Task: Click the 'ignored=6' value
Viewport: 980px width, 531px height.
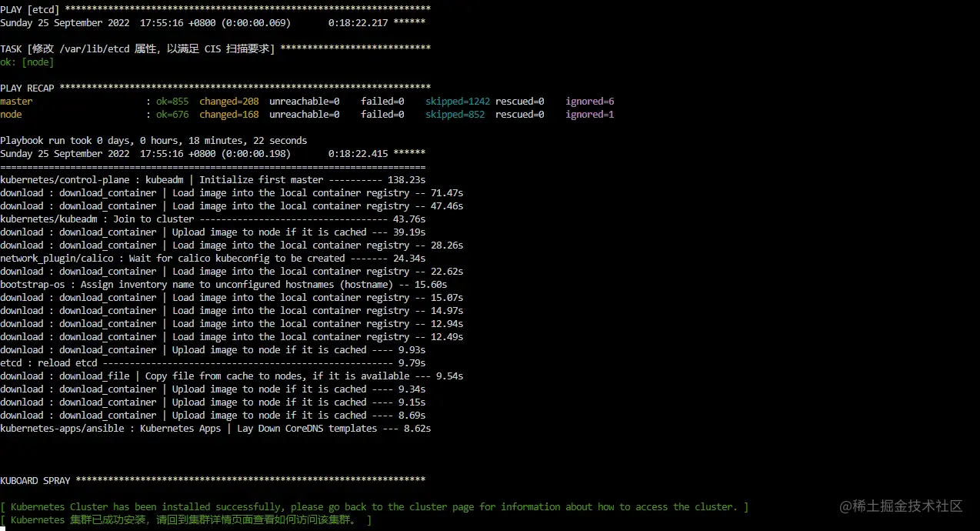Action: 590,101
